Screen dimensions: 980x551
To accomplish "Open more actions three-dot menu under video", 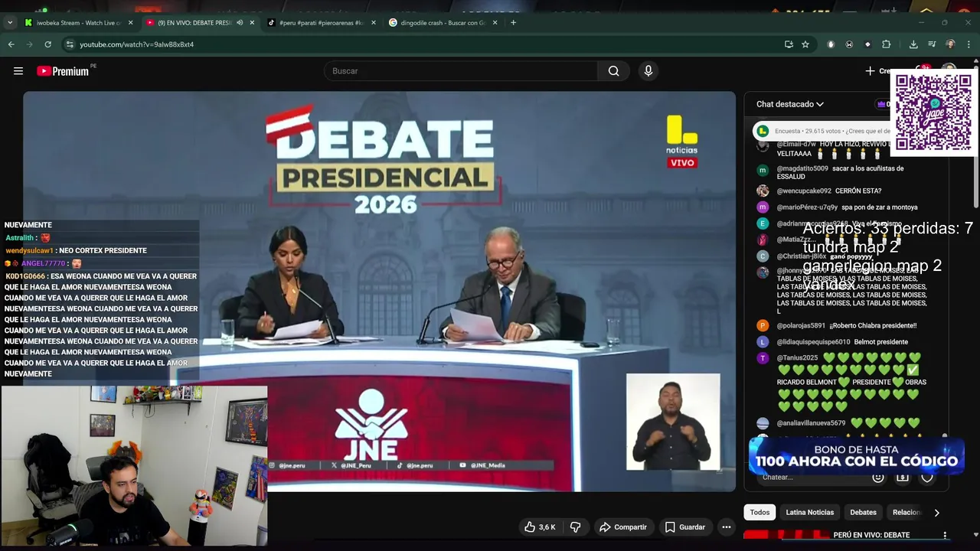I will pos(727,527).
